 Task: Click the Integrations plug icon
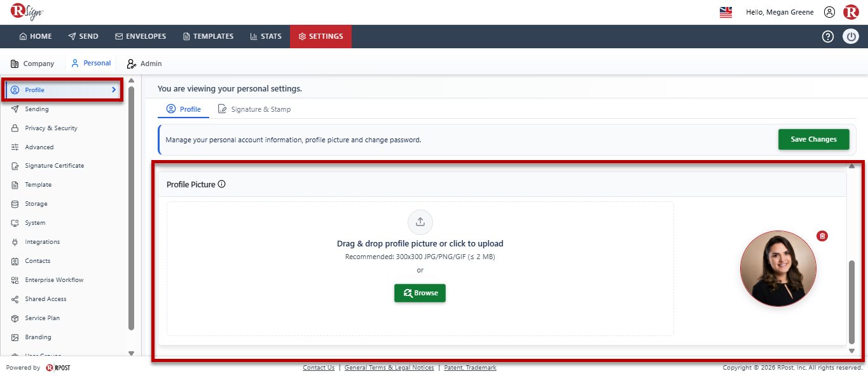pos(15,242)
